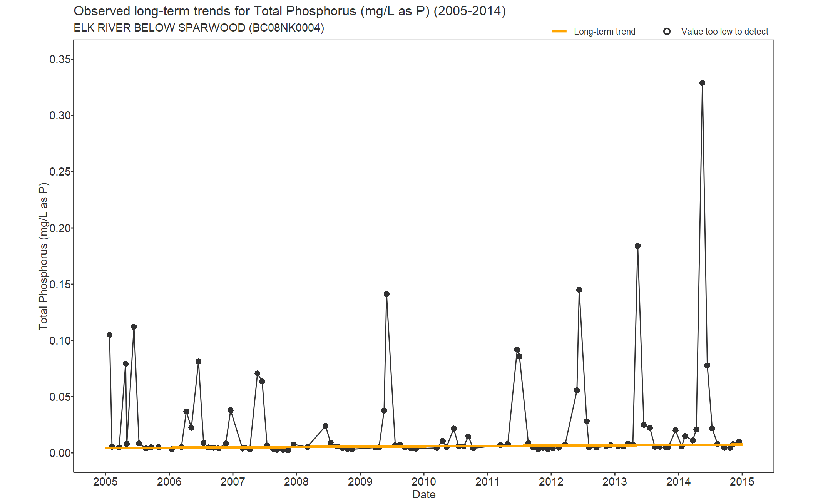Click the 2006 peak data point near 0.08
813x504 pixels.
point(198,362)
